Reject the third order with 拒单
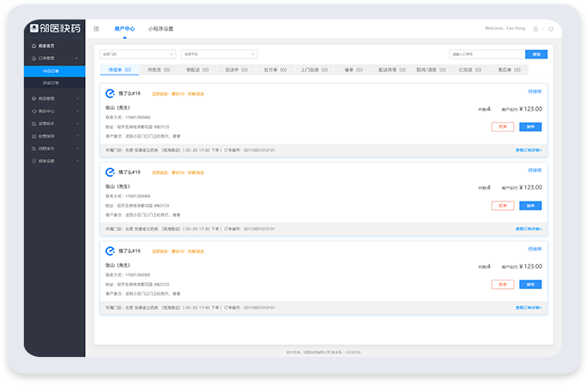 [x=503, y=285]
